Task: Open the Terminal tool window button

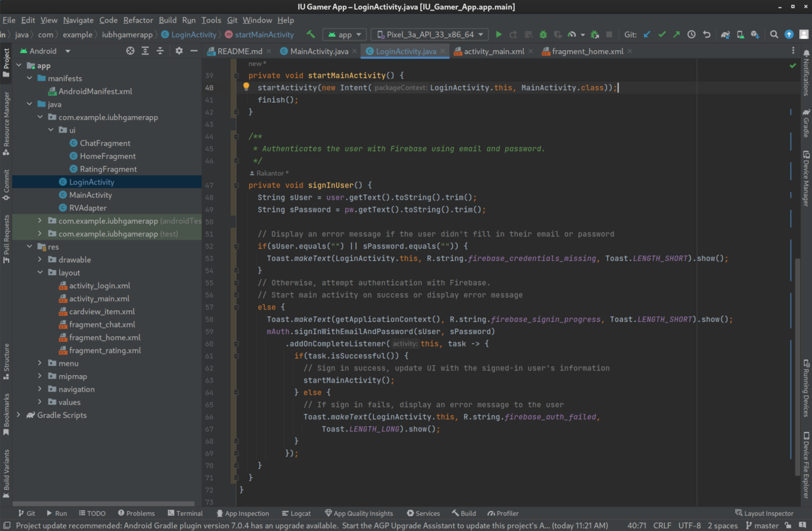Action: [185, 513]
